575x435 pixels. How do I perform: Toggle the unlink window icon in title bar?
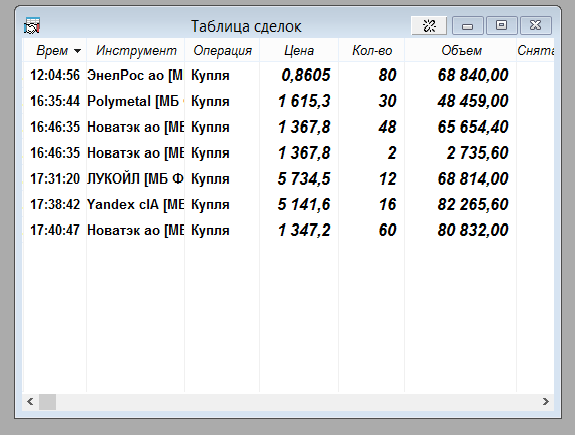click(429, 26)
